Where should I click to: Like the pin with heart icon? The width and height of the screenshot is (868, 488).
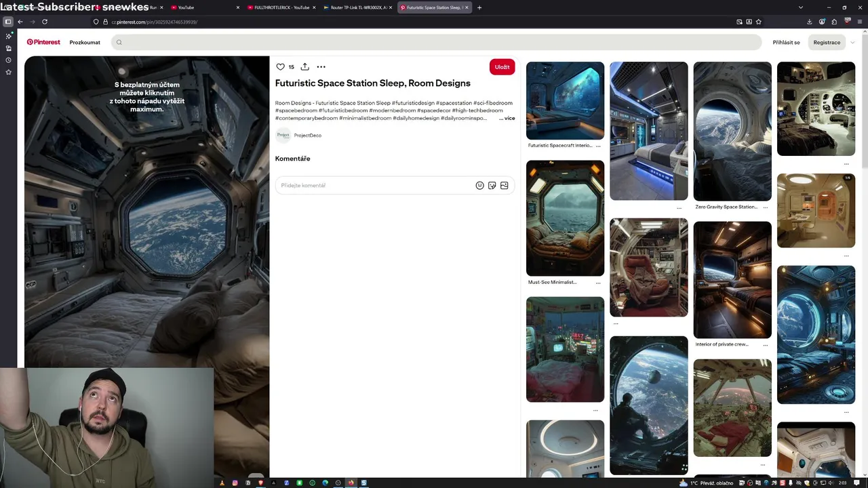[x=280, y=66]
